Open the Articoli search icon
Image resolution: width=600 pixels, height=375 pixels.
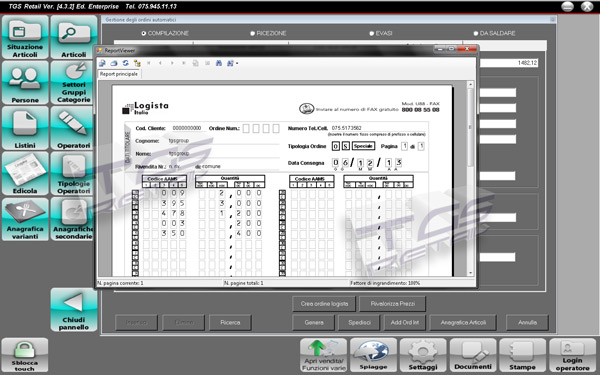[73, 37]
